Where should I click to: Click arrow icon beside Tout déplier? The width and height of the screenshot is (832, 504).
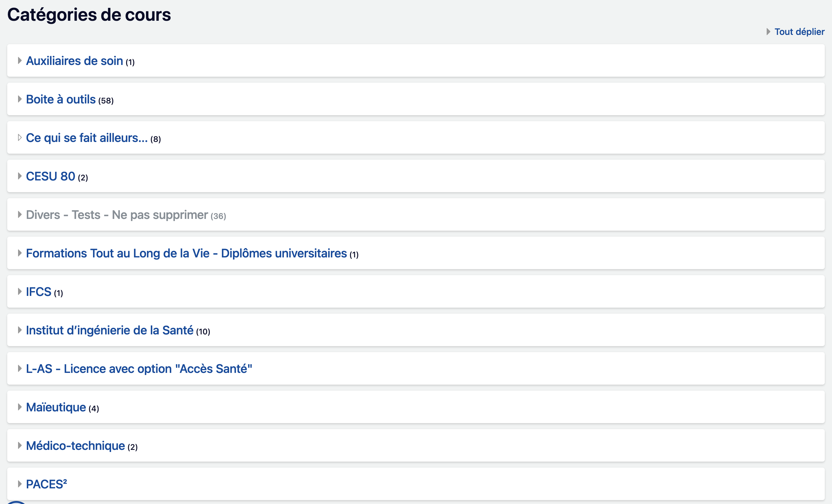click(768, 32)
